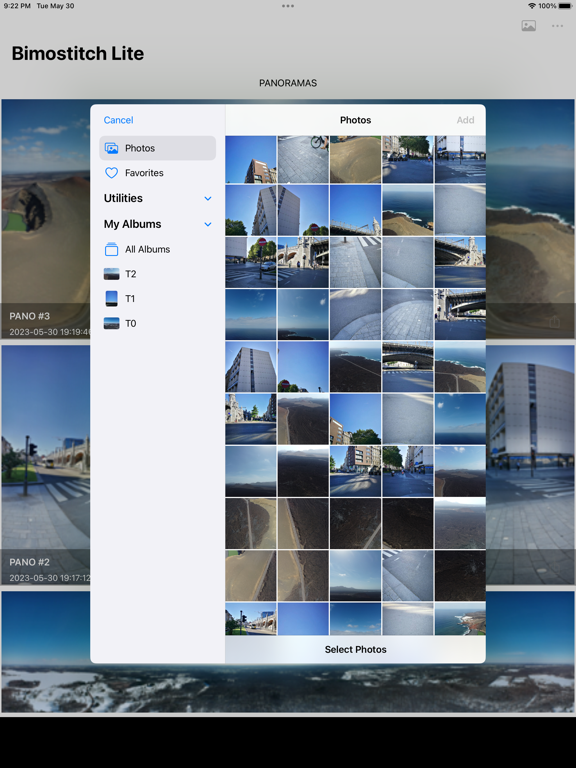Open Favorites in the sidebar
Image resolution: width=576 pixels, height=768 pixels.
click(157, 173)
